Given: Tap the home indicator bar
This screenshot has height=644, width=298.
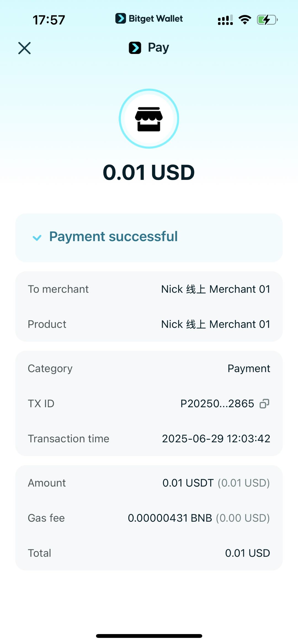Looking at the screenshot, I should click(x=149, y=636).
